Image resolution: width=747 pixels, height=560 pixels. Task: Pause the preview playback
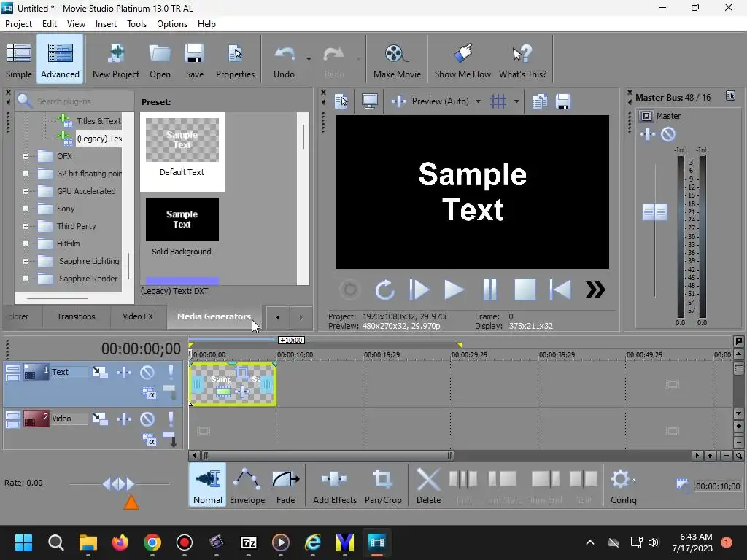[x=489, y=289]
